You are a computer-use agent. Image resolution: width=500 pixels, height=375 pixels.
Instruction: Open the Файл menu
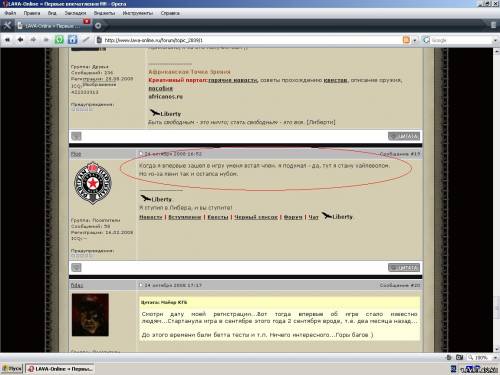point(10,13)
